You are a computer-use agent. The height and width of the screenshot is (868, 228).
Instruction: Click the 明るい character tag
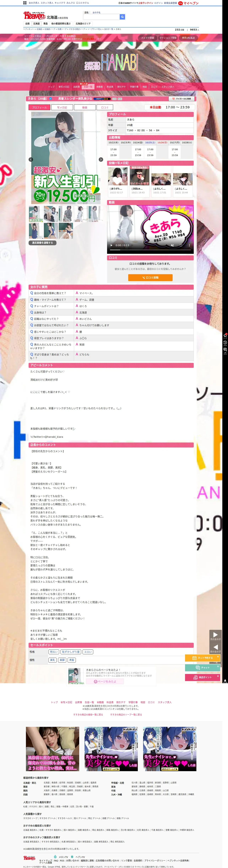tap(54, 652)
